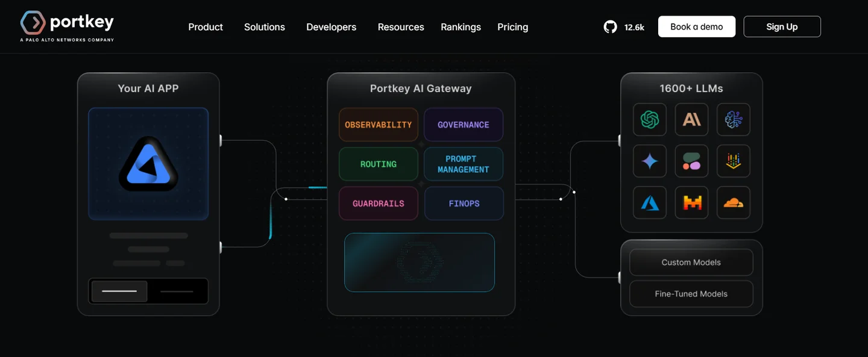The height and width of the screenshot is (357, 868).
Task: Select the unhighlighted tab in the AI app mockup
Action: click(x=177, y=291)
